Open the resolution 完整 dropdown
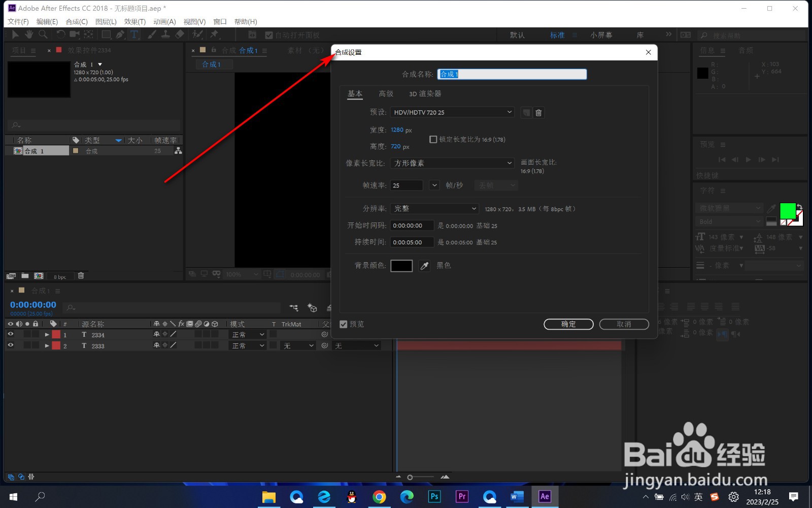The width and height of the screenshot is (812, 508). [x=434, y=209]
